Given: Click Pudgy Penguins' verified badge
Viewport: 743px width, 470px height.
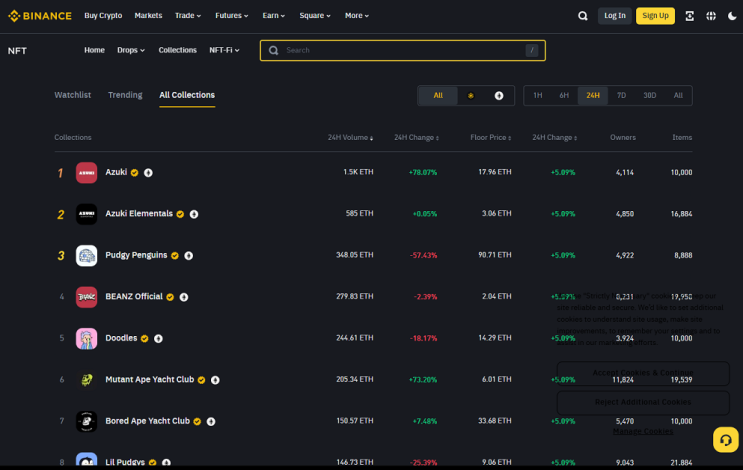Looking at the screenshot, I should click(175, 256).
